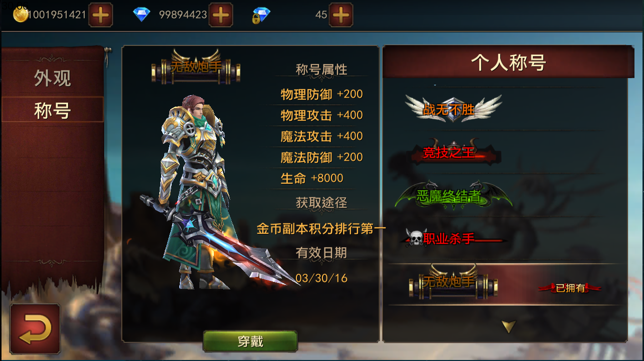Expand the title list with the down arrow
Image resolution: width=644 pixels, height=361 pixels.
coord(509,327)
